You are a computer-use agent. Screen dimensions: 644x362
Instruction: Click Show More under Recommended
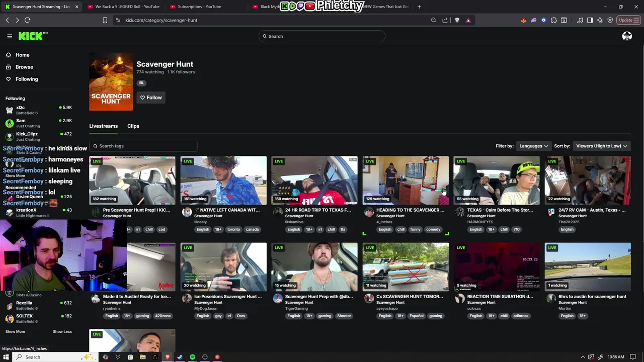click(x=15, y=331)
